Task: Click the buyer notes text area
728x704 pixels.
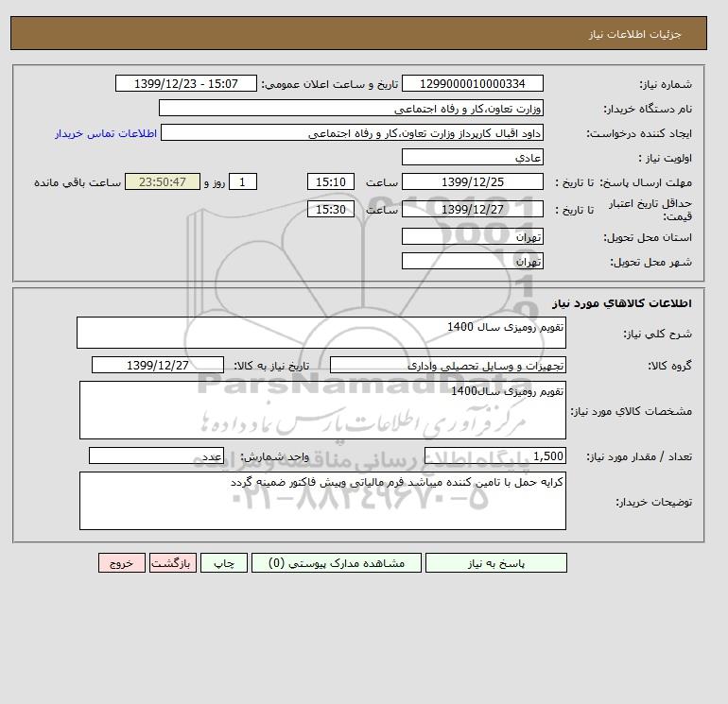Action: 322,501
